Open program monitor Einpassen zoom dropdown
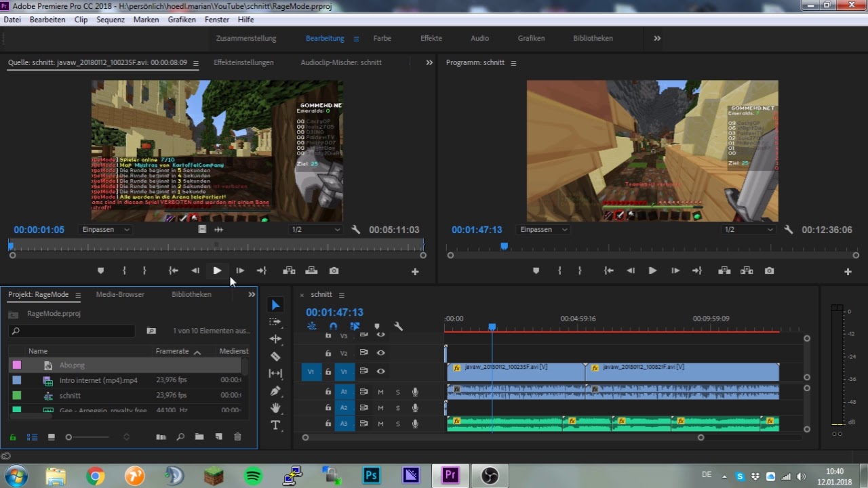868x488 pixels. coord(544,230)
